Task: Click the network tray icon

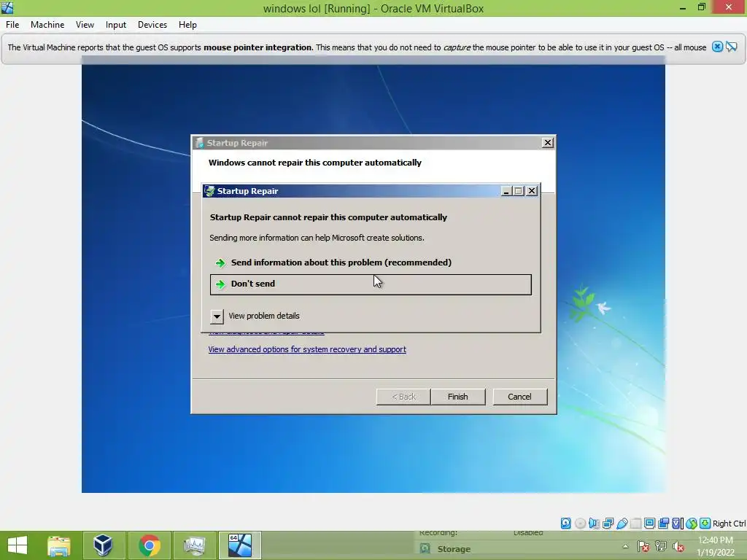Action: coord(661,547)
